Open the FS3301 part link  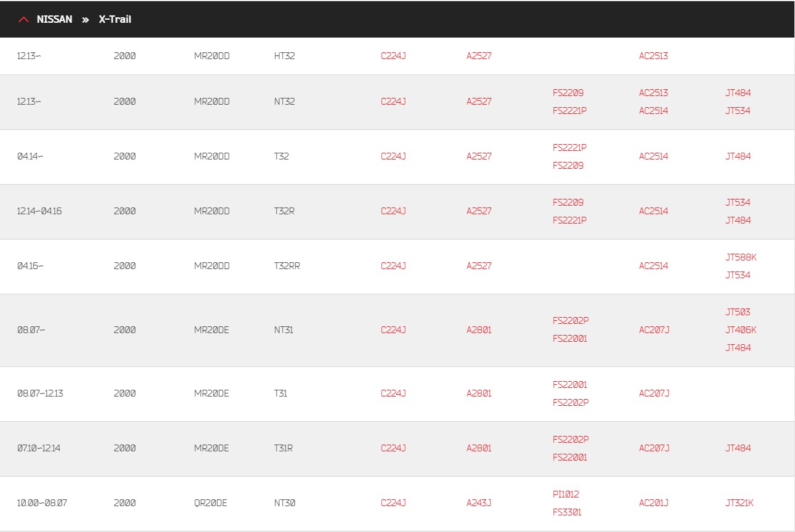click(567, 512)
